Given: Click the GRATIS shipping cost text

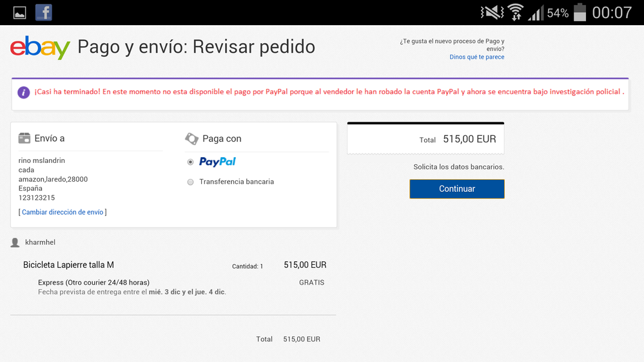Looking at the screenshot, I should point(312,282).
